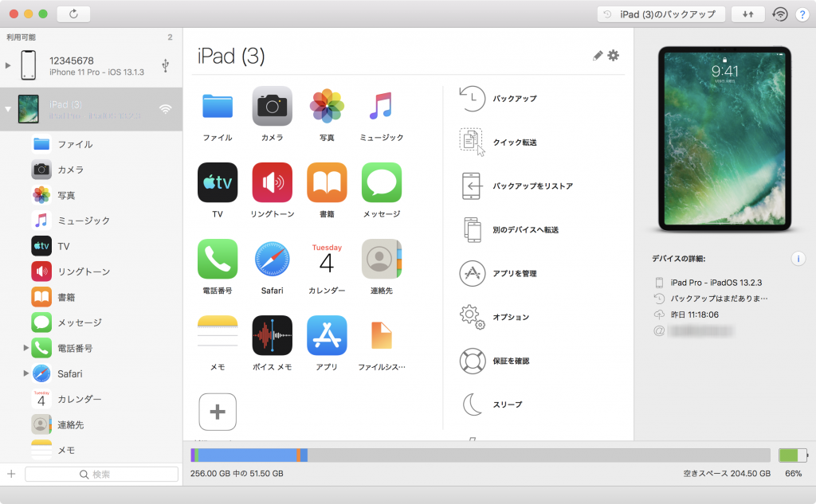This screenshot has width=816, height=504.
Task: Select 別のデバイスへ転送 action
Action: pyautogui.click(x=509, y=230)
